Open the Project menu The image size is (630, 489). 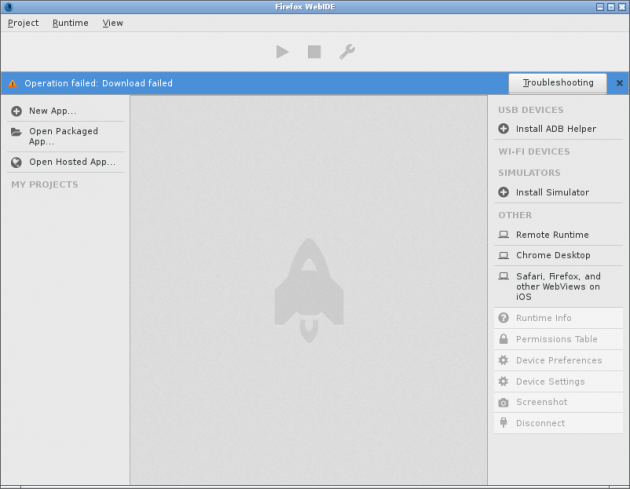pyautogui.click(x=23, y=23)
